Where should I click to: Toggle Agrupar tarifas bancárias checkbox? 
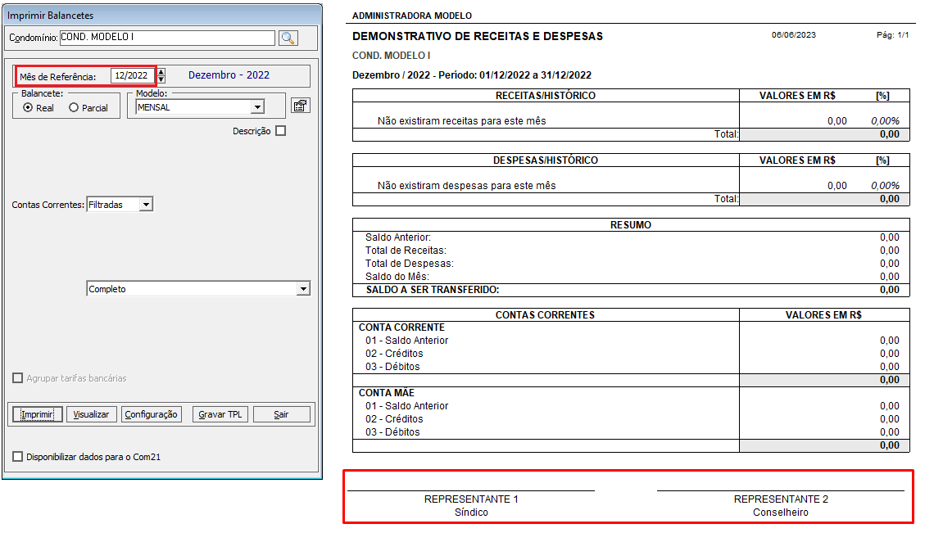coord(18,378)
